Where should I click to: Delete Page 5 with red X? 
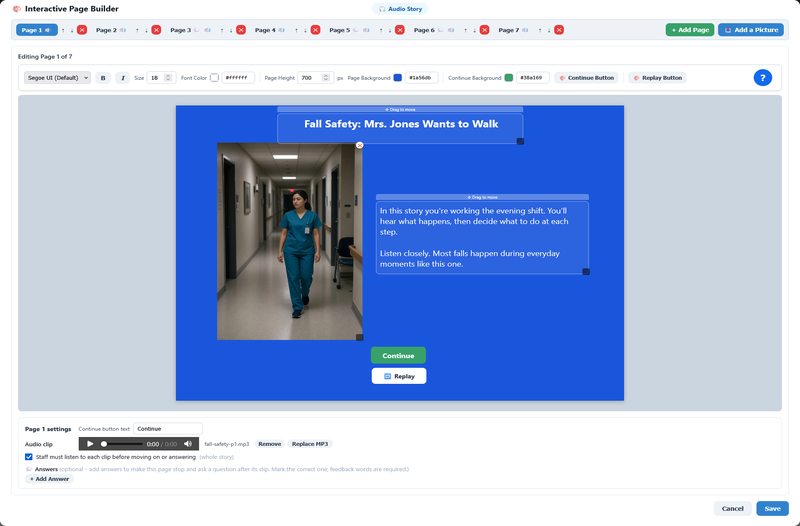click(x=400, y=30)
